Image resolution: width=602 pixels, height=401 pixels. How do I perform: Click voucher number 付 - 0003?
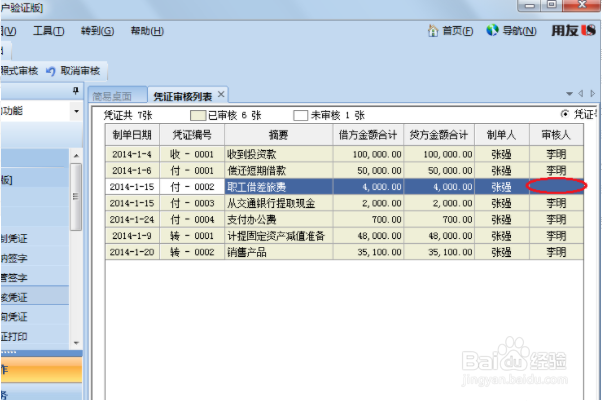[192, 203]
